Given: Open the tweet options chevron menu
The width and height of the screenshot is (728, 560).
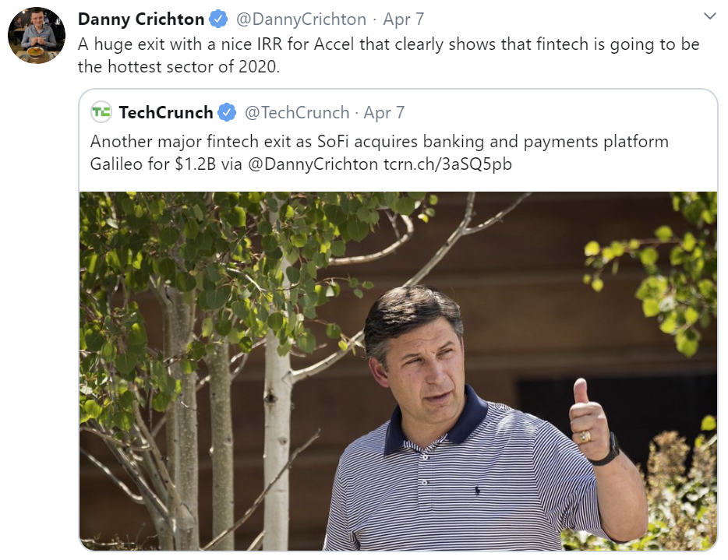Looking at the screenshot, I should (709, 16).
